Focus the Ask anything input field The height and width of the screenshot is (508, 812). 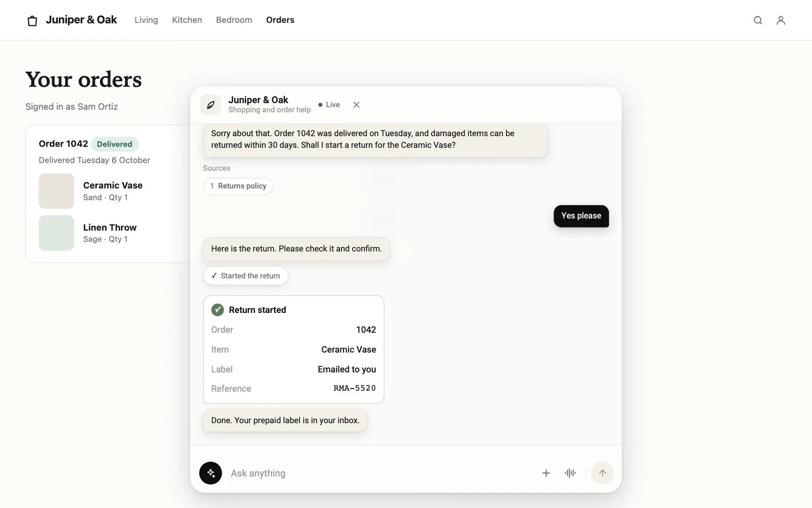tap(381, 473)
